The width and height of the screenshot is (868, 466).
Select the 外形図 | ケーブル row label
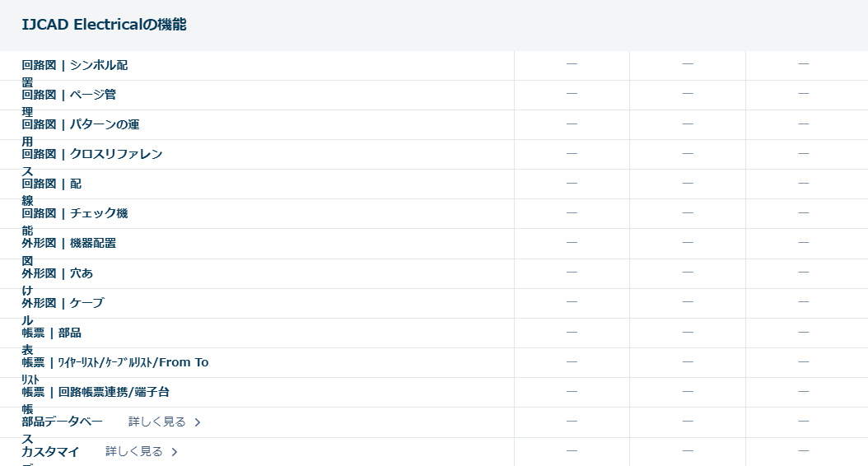[x=63, y=302]
